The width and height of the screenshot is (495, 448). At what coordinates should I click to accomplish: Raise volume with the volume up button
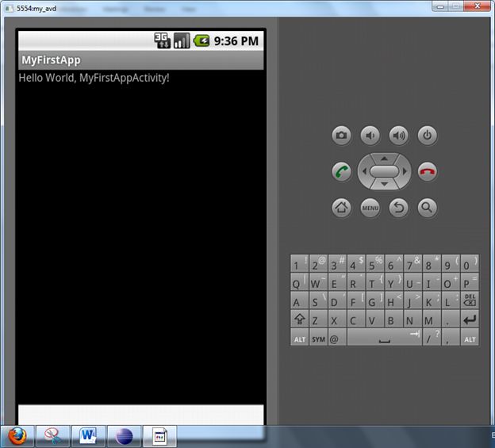tap(399, 136)
